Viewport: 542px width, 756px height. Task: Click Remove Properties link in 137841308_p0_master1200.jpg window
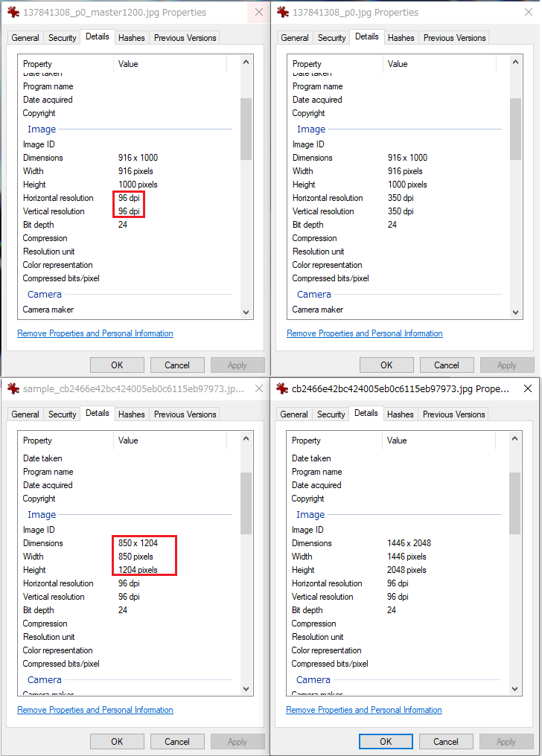pos(95,333)
